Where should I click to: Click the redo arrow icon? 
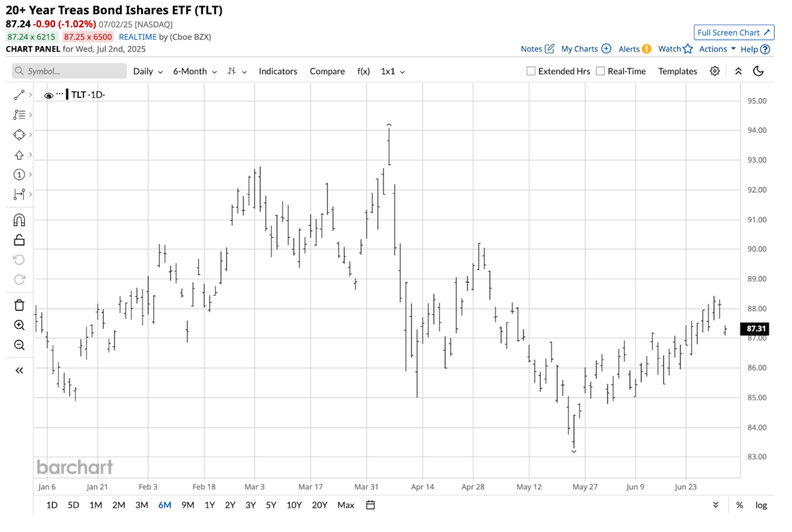19,279
